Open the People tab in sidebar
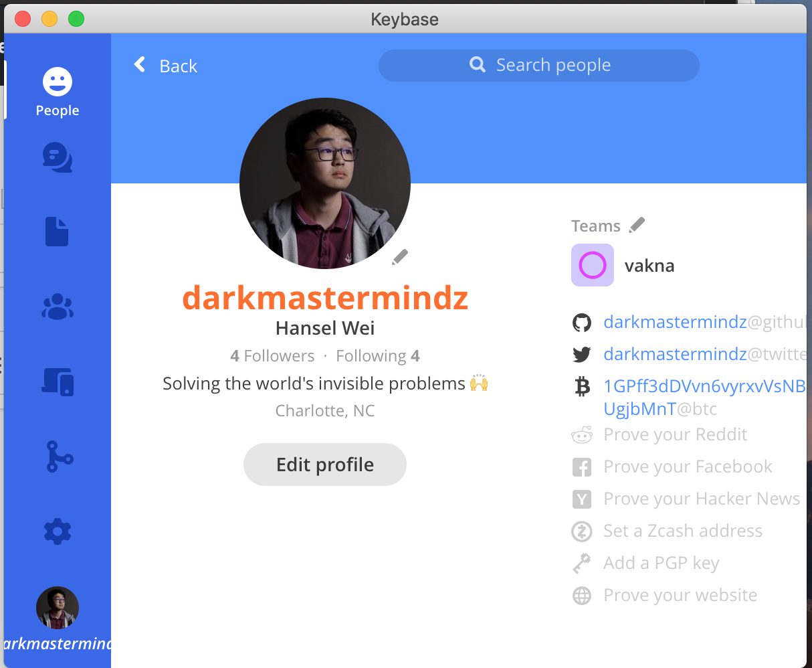812x668 pixels. [x=58, y=92]
